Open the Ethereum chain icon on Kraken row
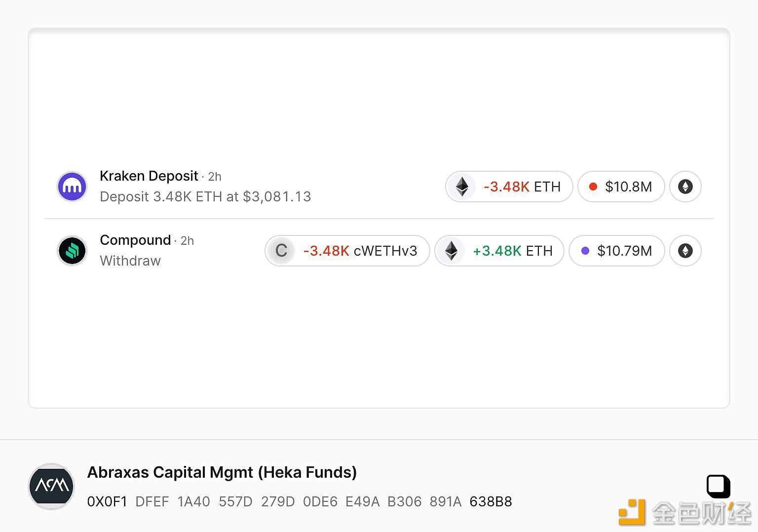The width and height of the screenshot is (758, 532). point(685,187)
